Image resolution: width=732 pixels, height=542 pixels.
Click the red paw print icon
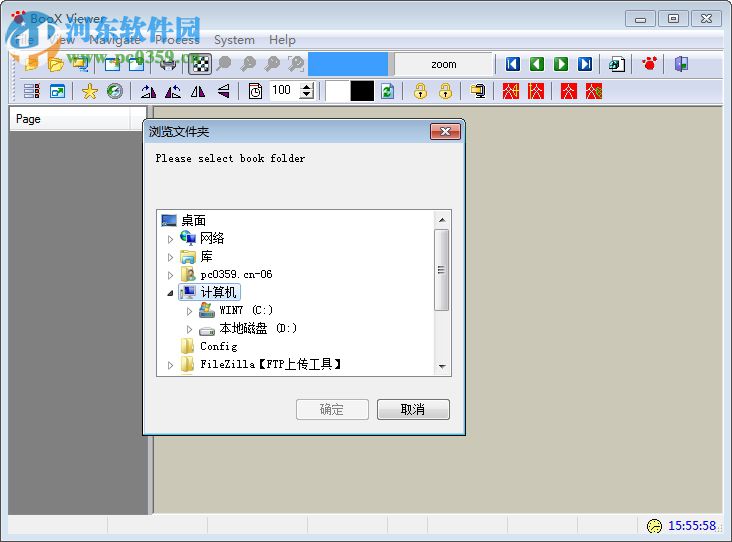point(649,63)
